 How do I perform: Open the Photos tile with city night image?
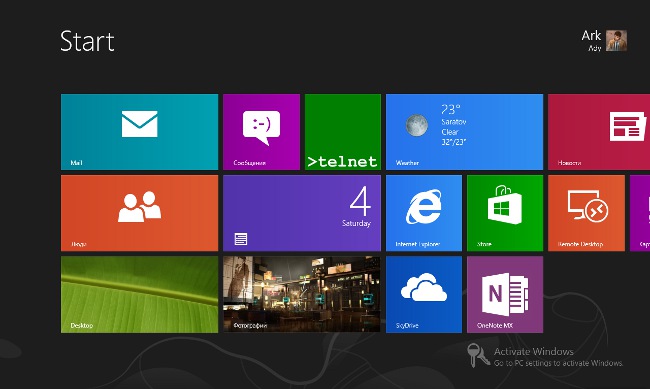(x=302, y=294)
